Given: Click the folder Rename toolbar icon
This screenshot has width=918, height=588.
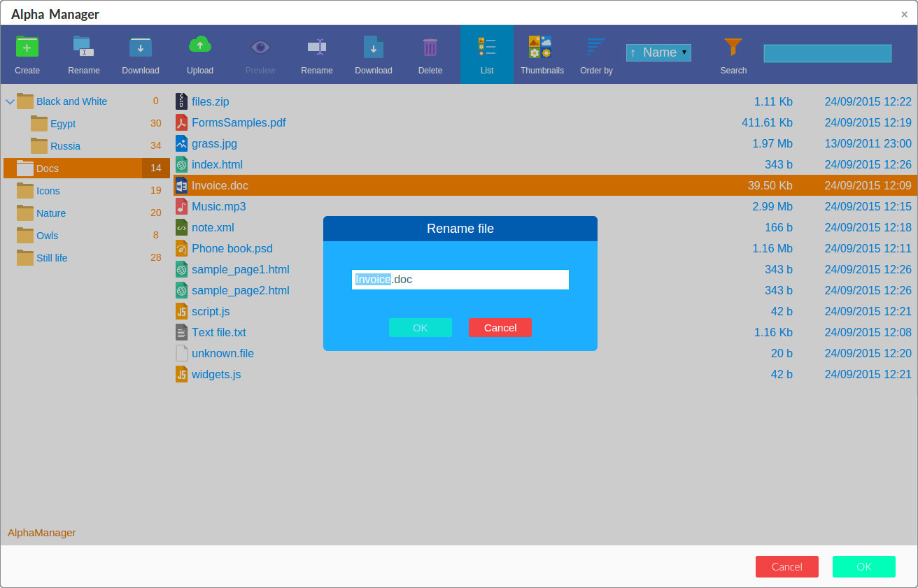Looking at the screenshot, I should [x=83, y=47].
